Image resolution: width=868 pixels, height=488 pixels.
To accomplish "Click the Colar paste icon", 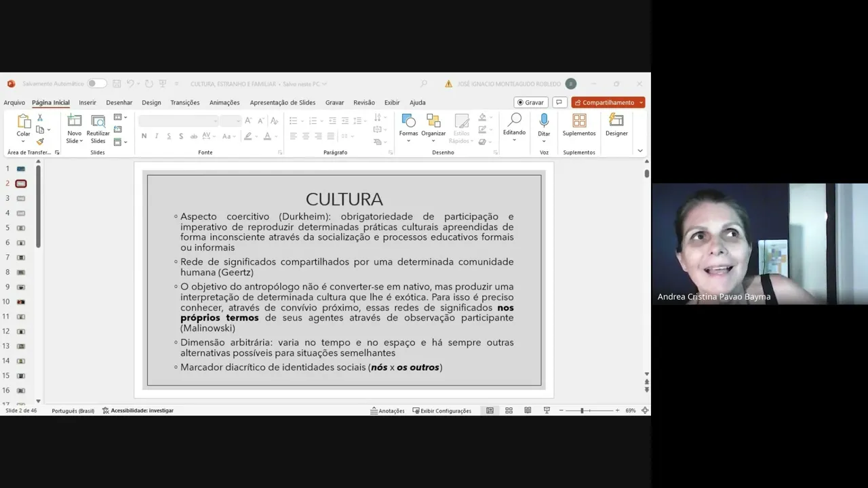I will coord(24,122).
